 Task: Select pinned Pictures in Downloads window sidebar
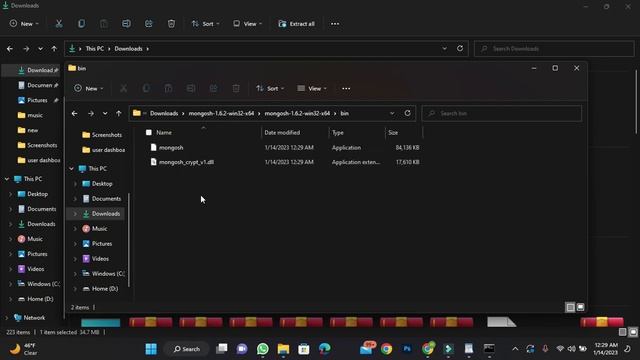pos(38,100)
